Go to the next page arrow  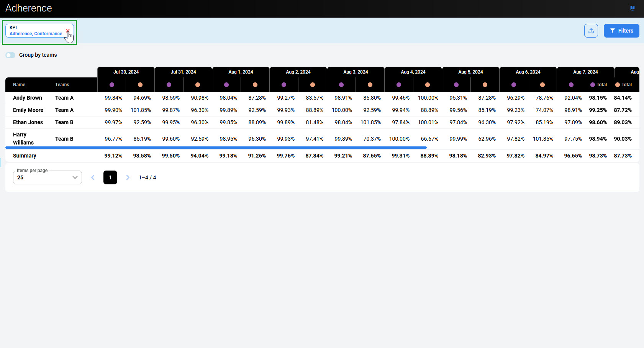128,177
